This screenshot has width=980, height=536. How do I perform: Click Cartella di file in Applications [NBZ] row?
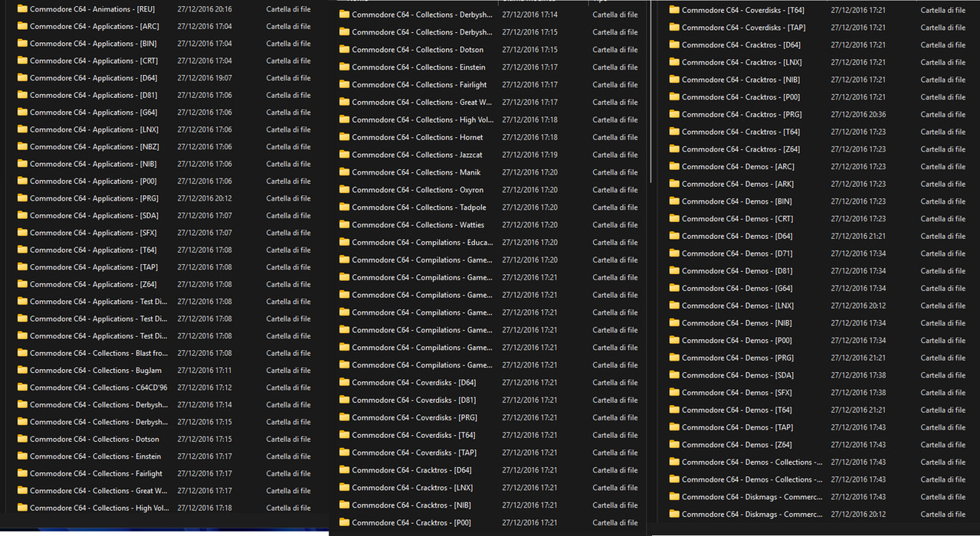(289, 147)
